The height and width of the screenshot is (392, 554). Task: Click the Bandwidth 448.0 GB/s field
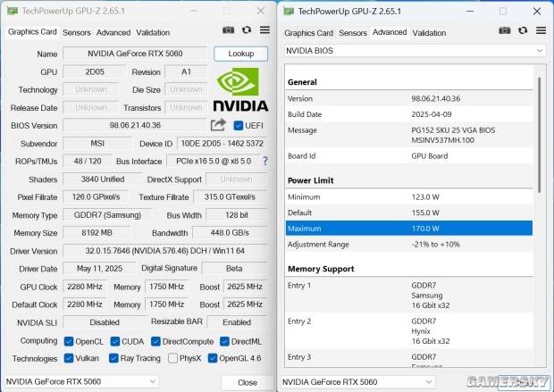tap(230, 233)
